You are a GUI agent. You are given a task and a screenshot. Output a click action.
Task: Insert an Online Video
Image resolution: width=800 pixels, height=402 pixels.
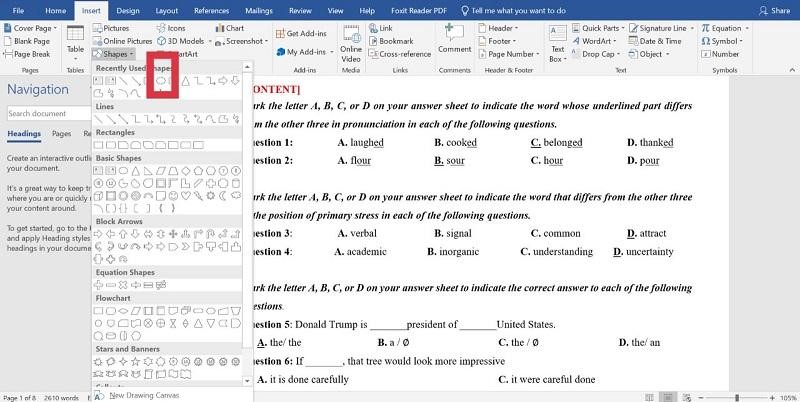point(351,44)
